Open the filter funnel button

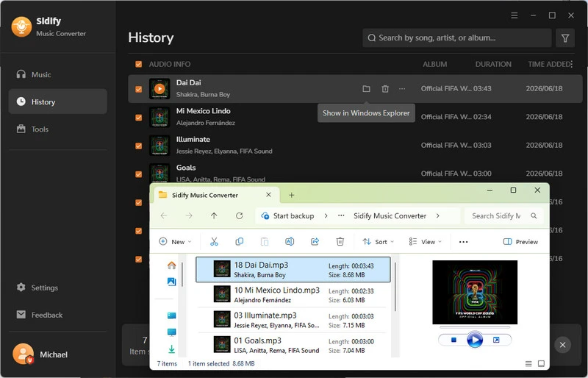[565, 38]
